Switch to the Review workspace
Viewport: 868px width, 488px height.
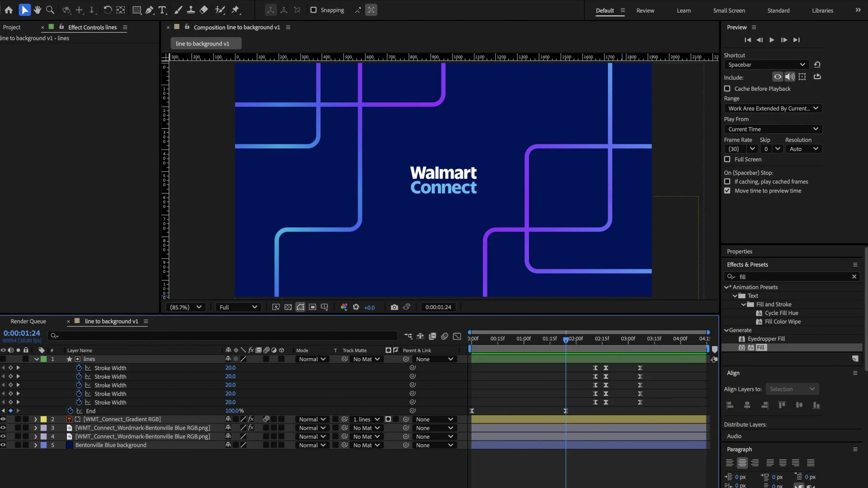click(x=645, y=10)
